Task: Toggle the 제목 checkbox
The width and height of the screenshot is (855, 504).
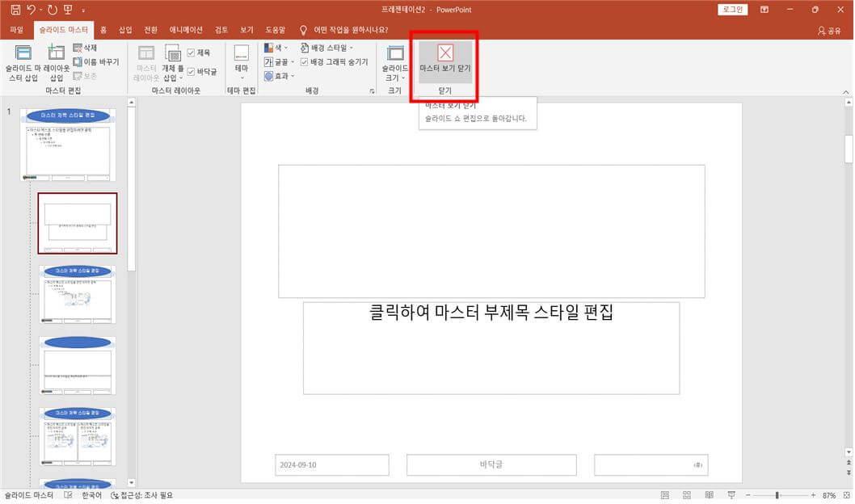Action: click(x=191, y=52)
